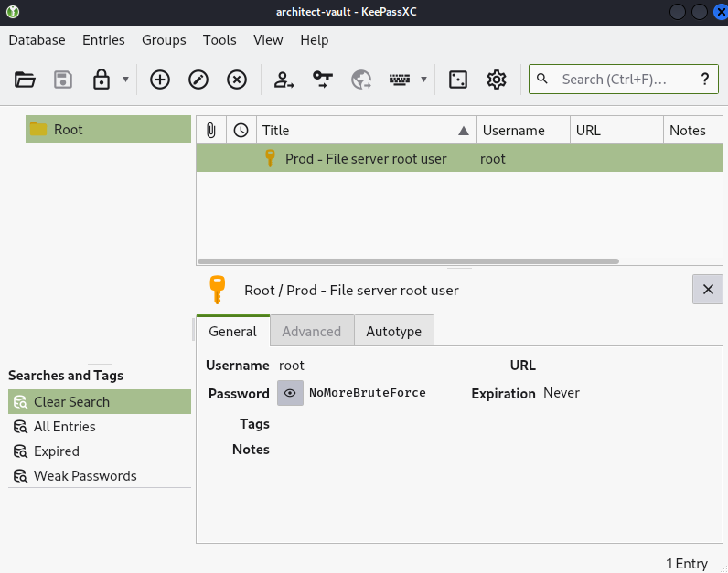Close the entry preview panel
Image resolution: width=728 pixels, height=573 pixels.
click(x=707, y=290)
